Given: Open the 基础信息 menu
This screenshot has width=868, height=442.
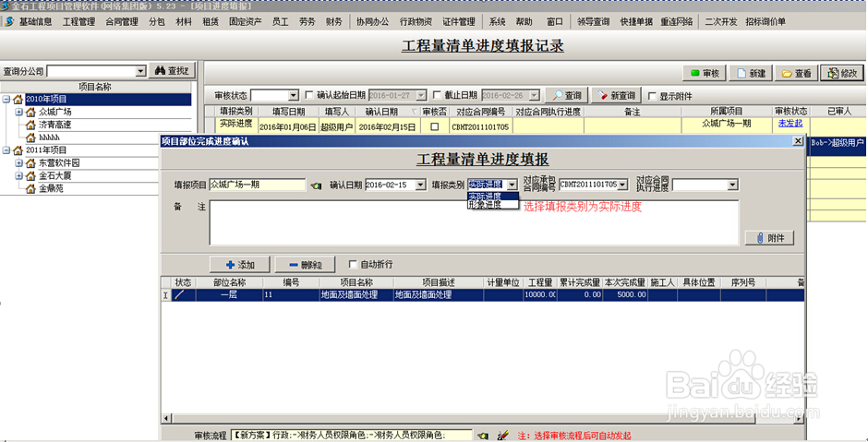Looking at the screenshot, I should click(35, 21).
